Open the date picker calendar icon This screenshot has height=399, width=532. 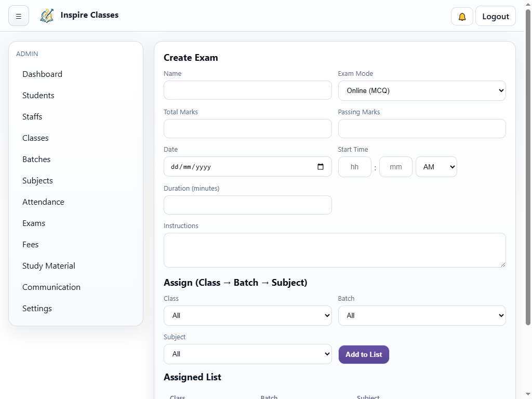click(321, 167)
